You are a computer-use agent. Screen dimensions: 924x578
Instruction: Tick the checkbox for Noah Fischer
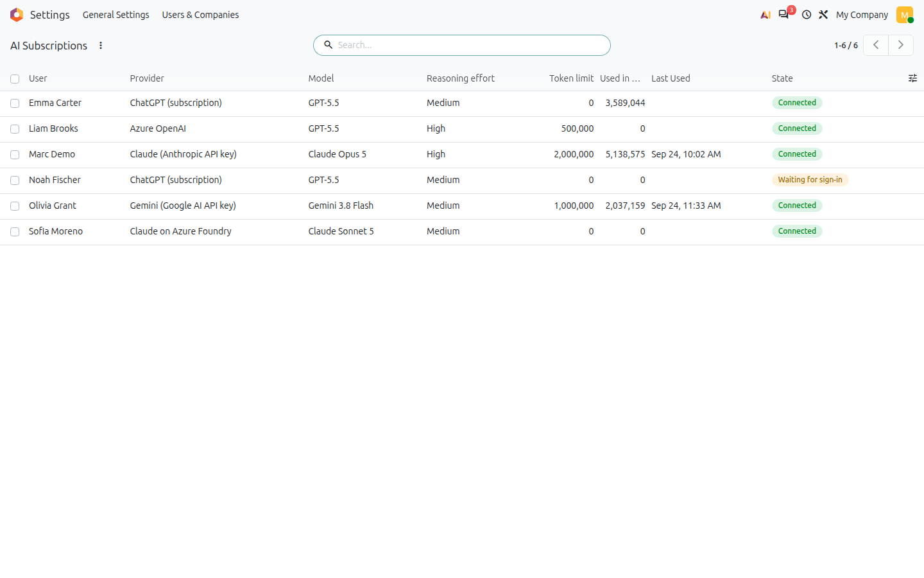point(15,180)
